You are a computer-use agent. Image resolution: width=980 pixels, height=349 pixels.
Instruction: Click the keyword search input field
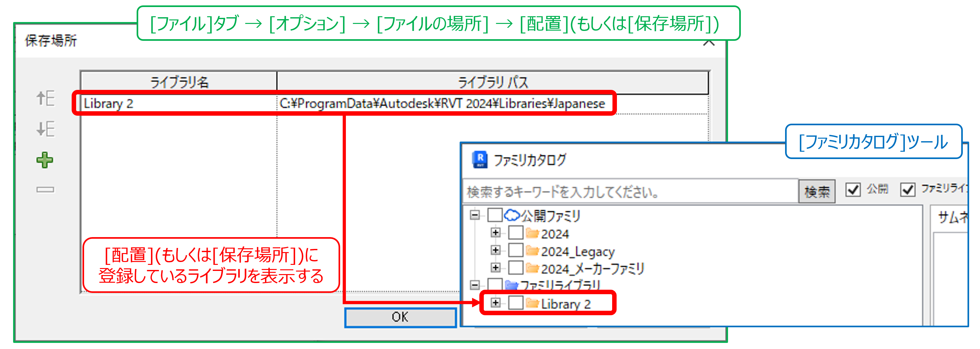tap(630, 192)
